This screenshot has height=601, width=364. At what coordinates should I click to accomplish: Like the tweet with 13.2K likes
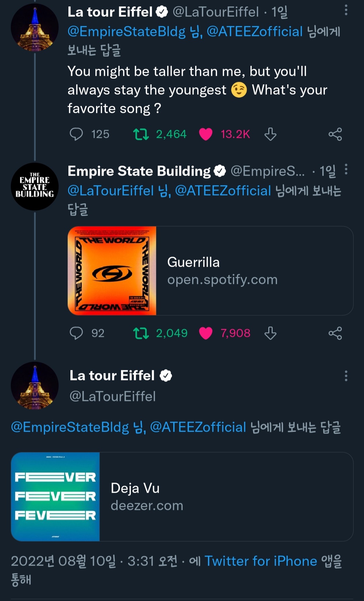(206, 134)
